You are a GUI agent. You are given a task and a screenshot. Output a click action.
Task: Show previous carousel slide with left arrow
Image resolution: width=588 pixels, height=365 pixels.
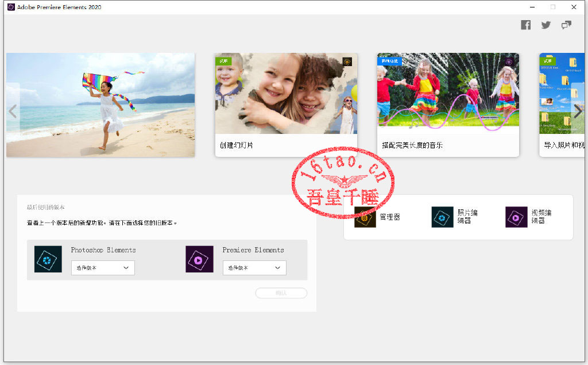click(13, 112)
